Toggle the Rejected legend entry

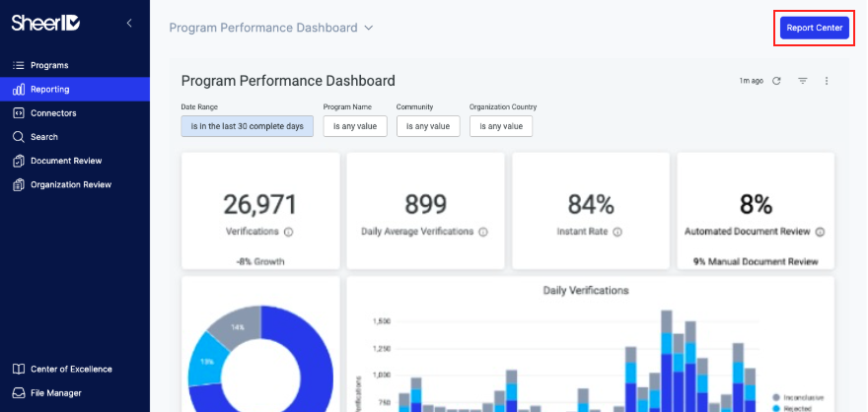[x=792, y=409]
